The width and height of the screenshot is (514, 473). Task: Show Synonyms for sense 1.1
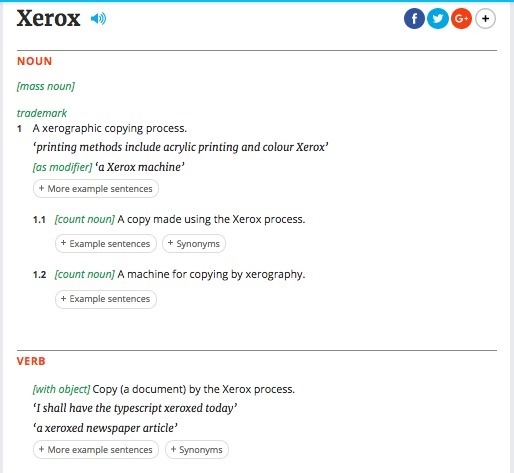[194, 244]
